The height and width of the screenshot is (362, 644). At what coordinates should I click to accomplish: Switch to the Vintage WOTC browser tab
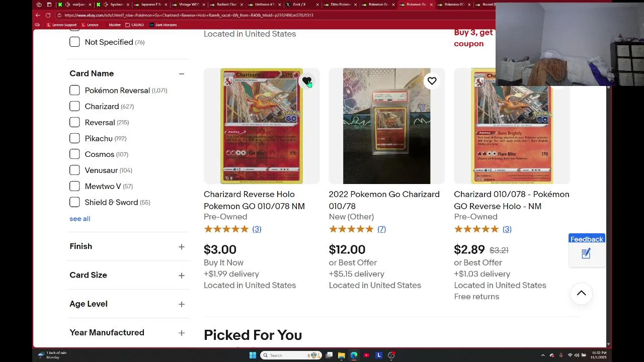(x=189, y=5)
